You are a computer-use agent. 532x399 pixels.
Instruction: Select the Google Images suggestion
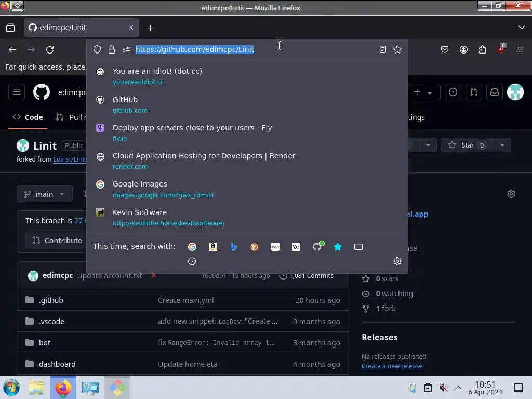point(247,189)
